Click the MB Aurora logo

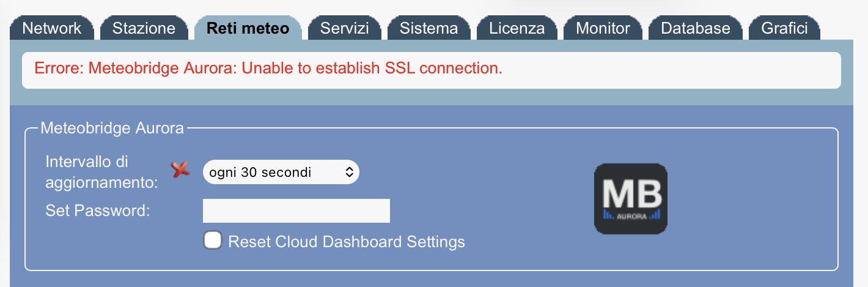tap(630, 199)
